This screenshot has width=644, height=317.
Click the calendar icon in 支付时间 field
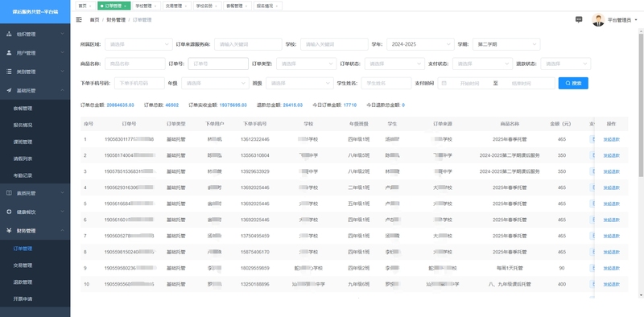tap(444, 84)
